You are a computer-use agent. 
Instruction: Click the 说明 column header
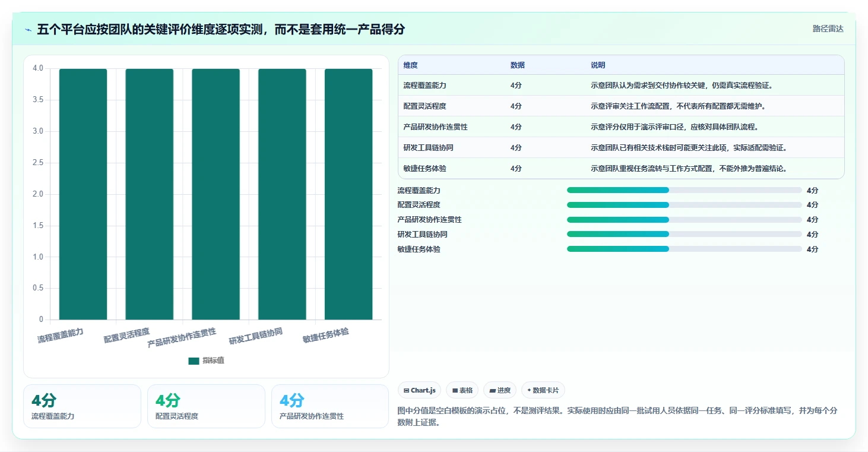click(598, 65)
